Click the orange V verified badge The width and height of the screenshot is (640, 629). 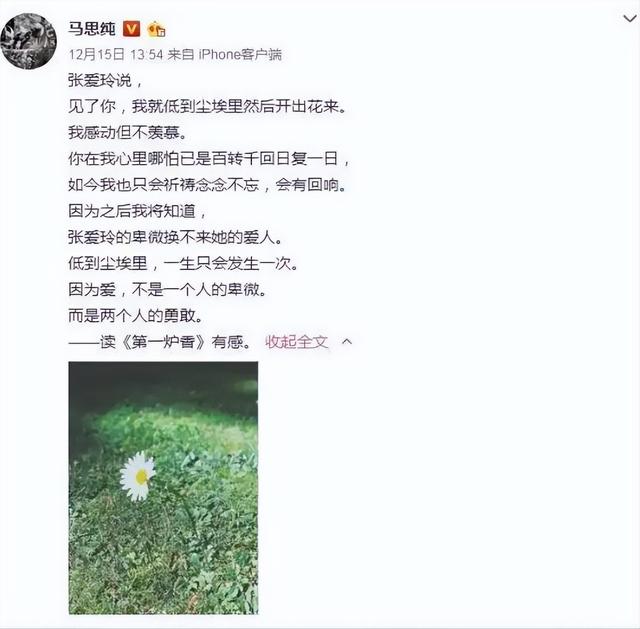[x=131, y=29]
